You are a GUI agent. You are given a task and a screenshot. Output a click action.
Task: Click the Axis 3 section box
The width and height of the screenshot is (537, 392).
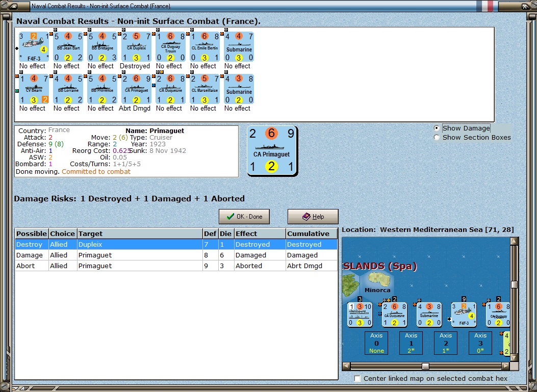pyautogui.click(x=480, y=343)
